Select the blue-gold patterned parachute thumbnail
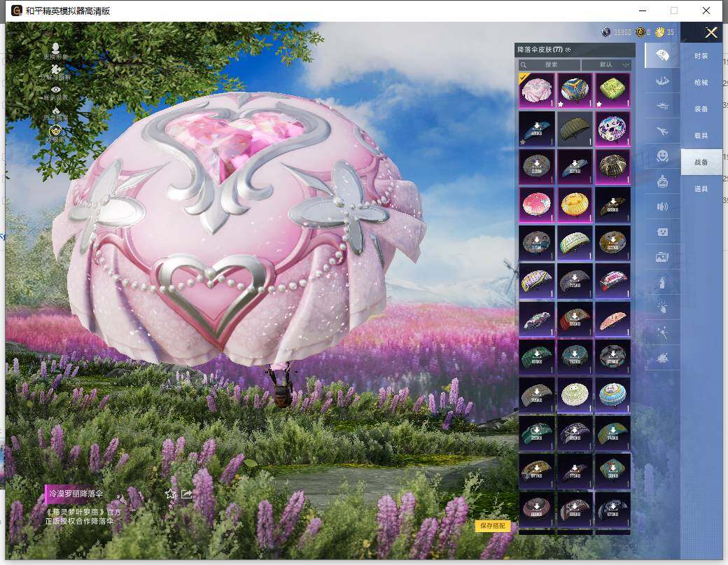 [575, 90]
